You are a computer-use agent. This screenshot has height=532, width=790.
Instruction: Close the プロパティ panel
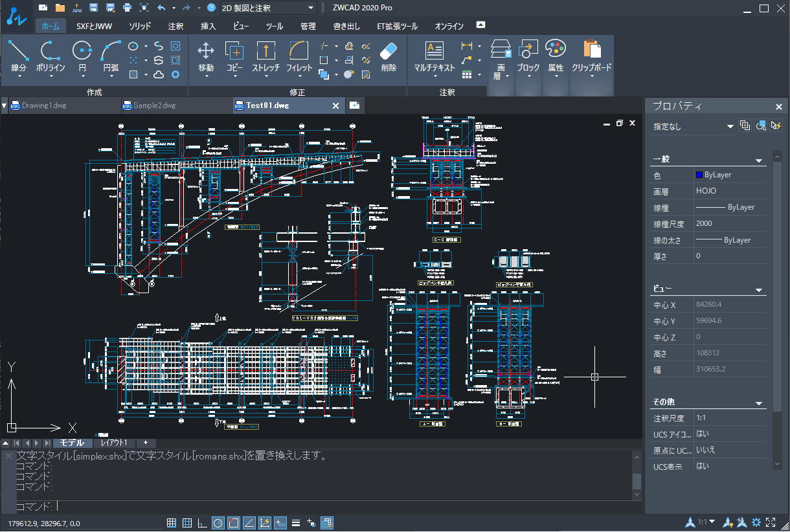coord(779,107)
